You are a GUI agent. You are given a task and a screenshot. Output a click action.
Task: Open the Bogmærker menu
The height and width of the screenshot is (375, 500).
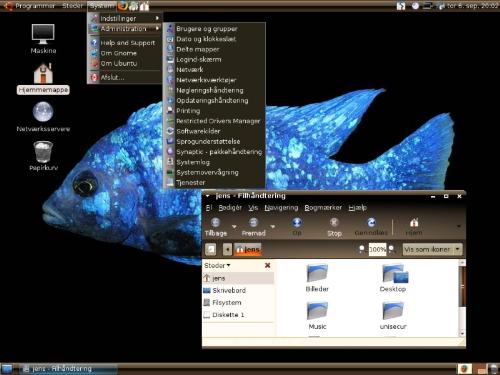point(323,208)
